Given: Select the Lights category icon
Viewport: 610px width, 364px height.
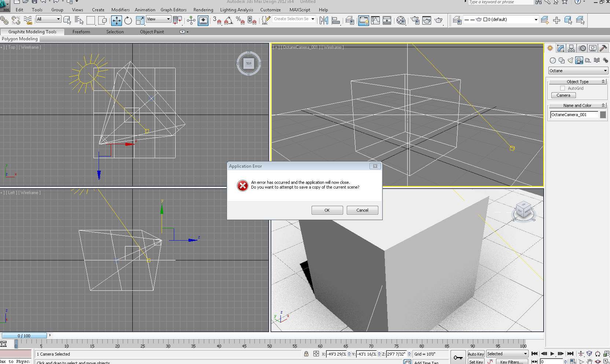Looking at the screenshot, I should [570, 60].
